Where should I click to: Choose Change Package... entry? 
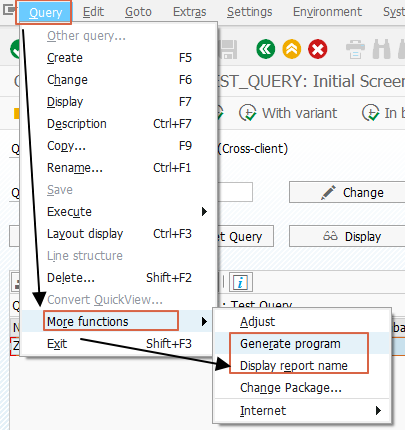[x=302, y=388]
